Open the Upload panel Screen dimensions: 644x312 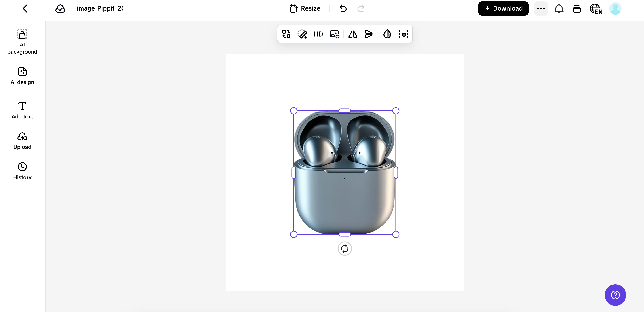point(22,141)
